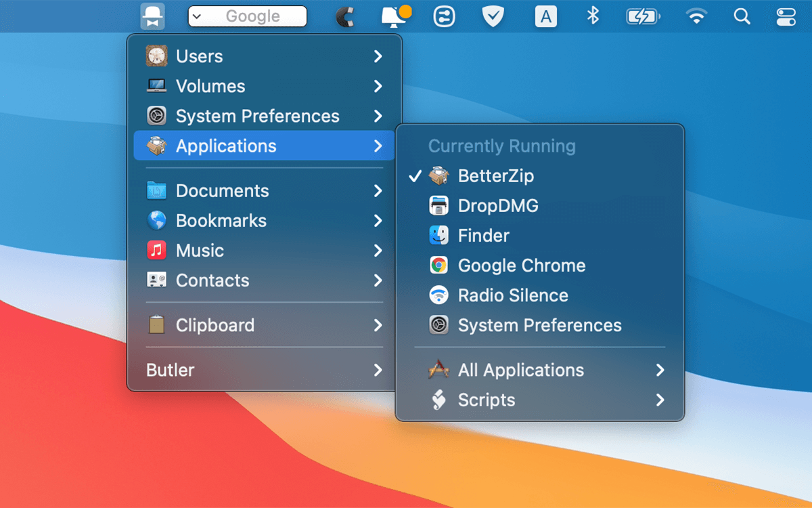Expand the Scripts submenu arrow
The height and width of the screenshot is (508, 812).
(x=660, y=400)
